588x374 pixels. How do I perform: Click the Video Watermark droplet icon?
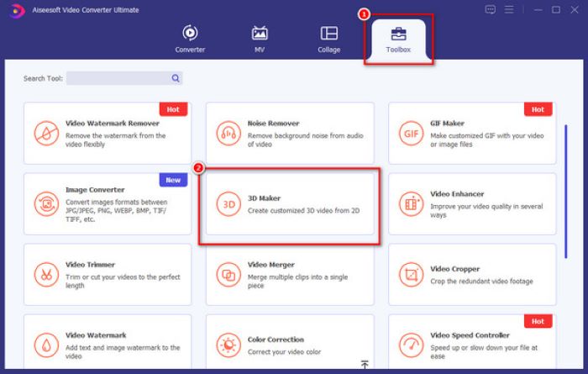(46, 345)
